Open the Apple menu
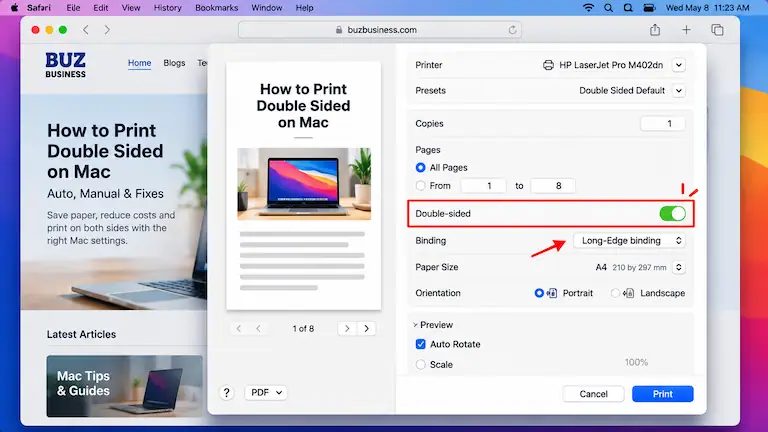 (x=15, y=7)
